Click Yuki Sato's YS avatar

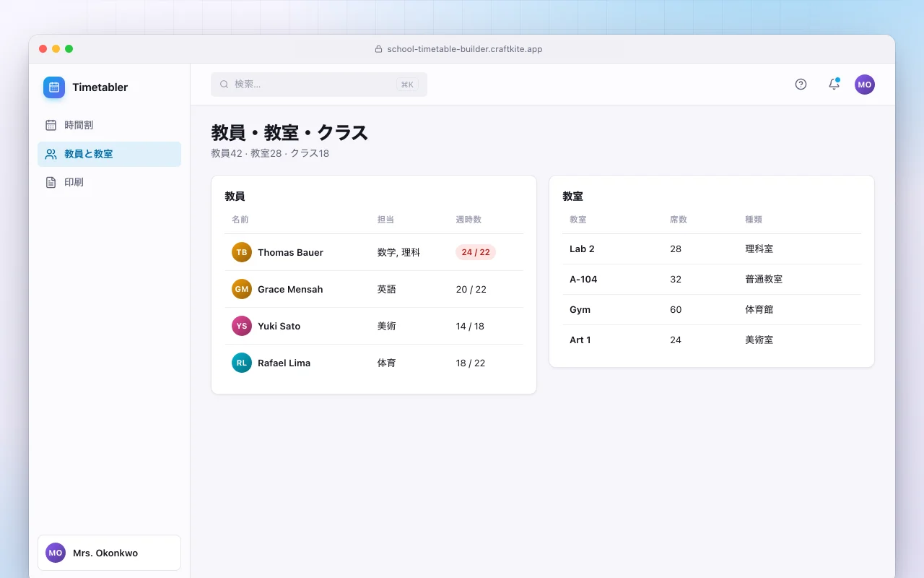click(x=242, y=326)
